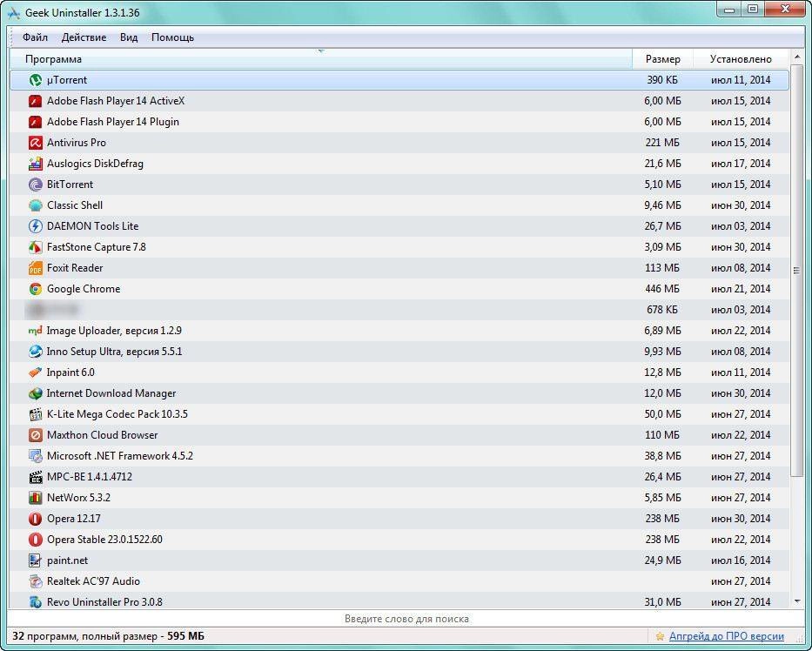Click '678 КБ' size of blurred entry
Screen dimensions: 812x651
point(662,310)
